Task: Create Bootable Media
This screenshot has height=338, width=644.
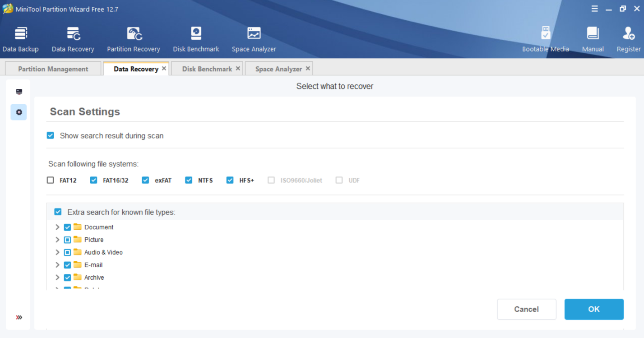Action: 546,39
